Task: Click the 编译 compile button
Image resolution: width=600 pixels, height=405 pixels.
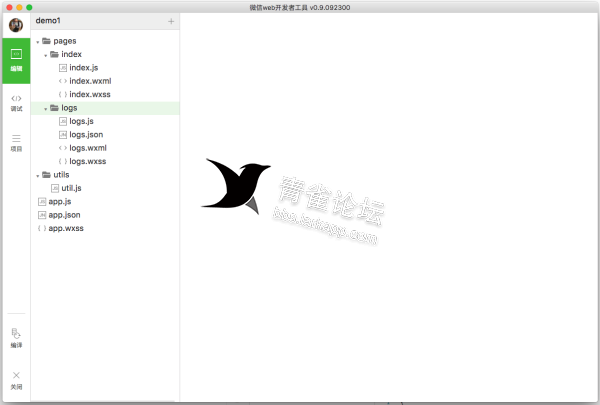Action: point(16,338)
